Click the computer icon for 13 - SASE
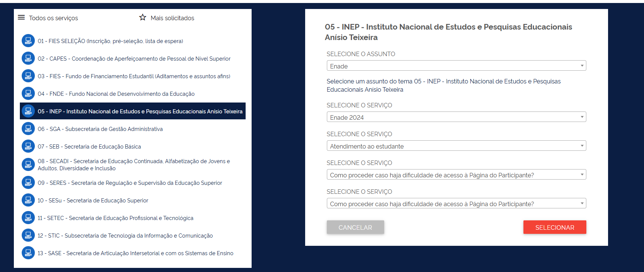This screenshot has height=272, width=644. pyautogui.click(x=28, y=253)
